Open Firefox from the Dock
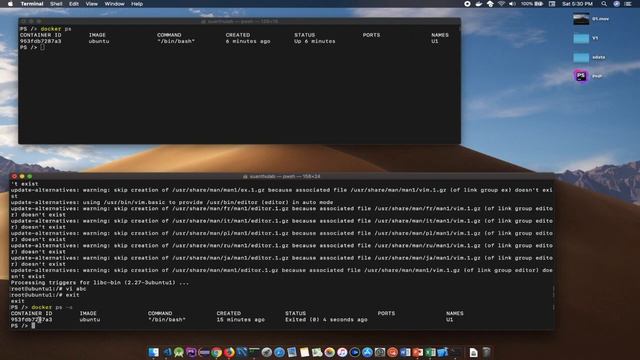 pos(229,352)
